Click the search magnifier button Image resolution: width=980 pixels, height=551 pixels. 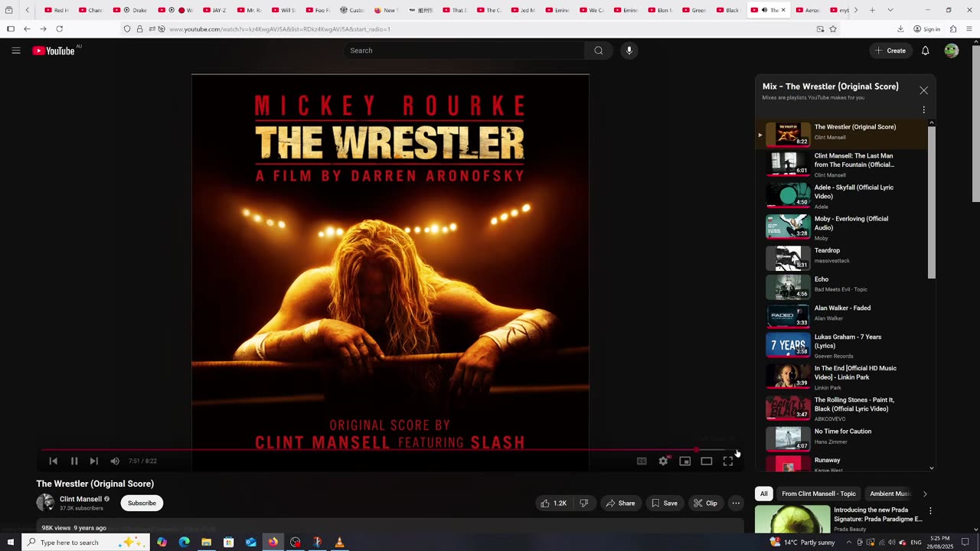[x=599, y=51]
